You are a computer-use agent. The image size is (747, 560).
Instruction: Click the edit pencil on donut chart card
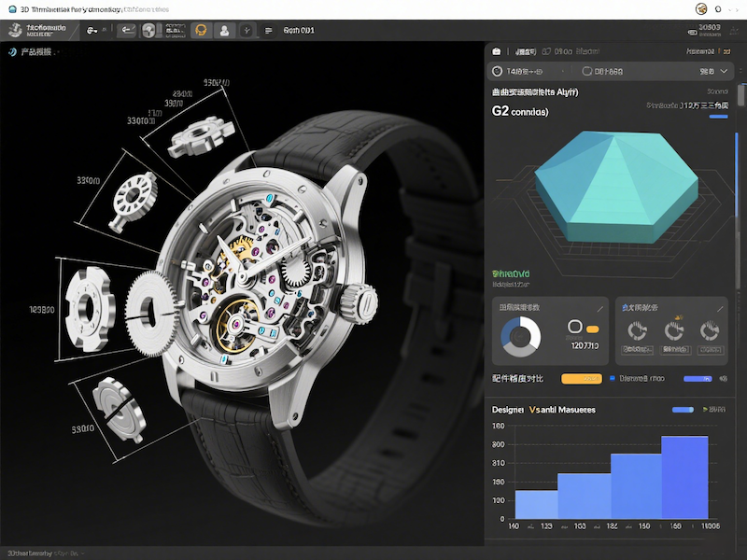tap(599, 308)
